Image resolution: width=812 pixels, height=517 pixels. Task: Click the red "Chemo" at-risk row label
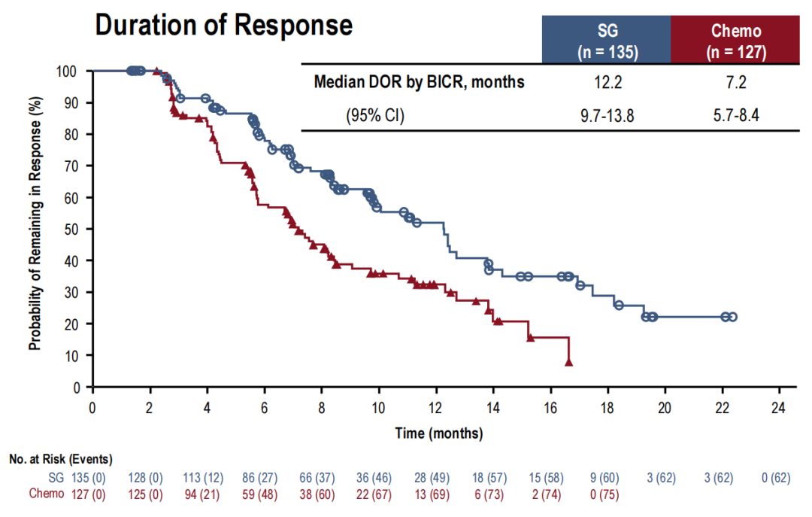tap(47, 493)
